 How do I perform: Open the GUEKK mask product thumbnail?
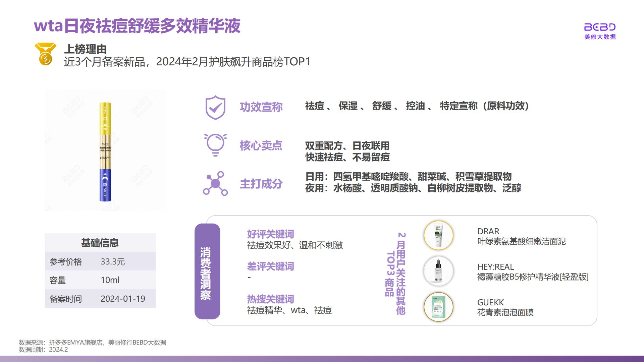click(x=438, y=307)
